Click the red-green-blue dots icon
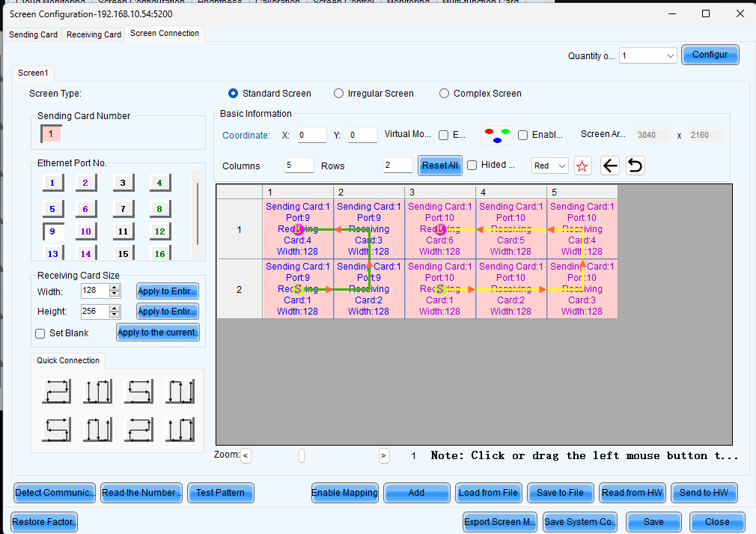 click(497, 135)
